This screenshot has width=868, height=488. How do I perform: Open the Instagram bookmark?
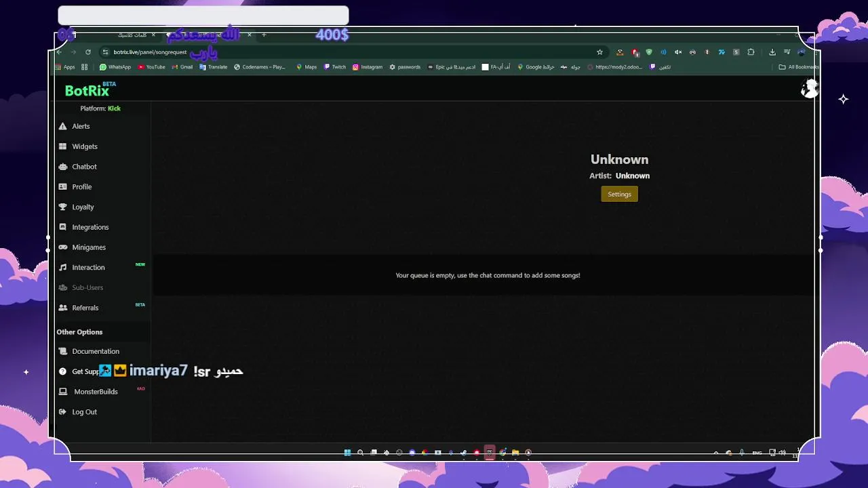(x=368, y=67)
